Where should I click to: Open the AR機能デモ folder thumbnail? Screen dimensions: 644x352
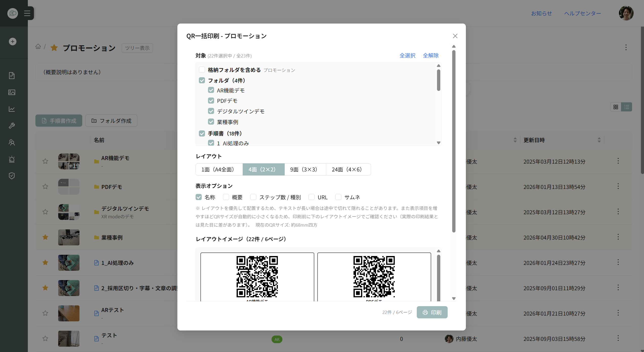coord(69,161)
